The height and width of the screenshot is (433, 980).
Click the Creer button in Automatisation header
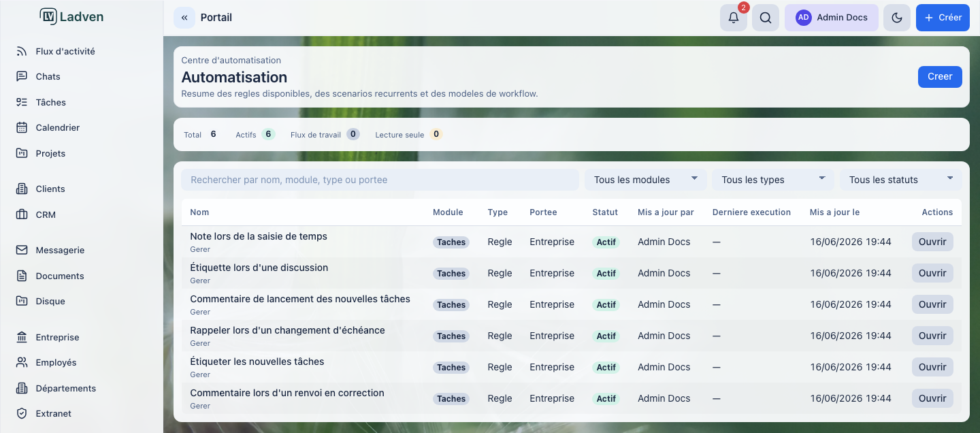[940, 77]
